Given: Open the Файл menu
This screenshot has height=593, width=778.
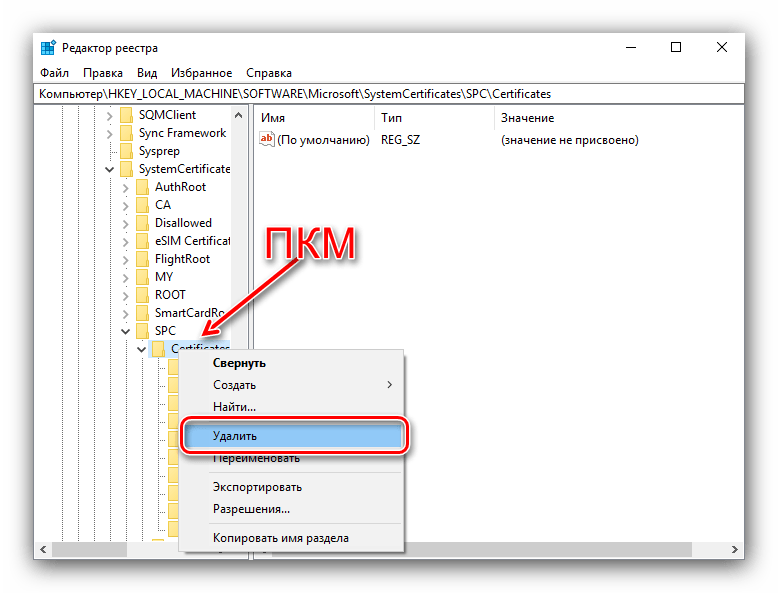Looking at the screenshot, I should (x=54, y=73).
